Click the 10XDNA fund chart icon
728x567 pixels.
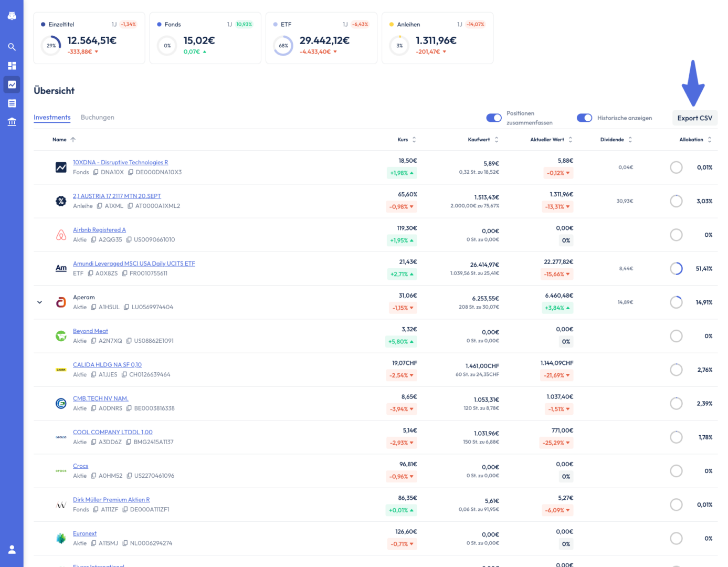[x=61, y=167]
